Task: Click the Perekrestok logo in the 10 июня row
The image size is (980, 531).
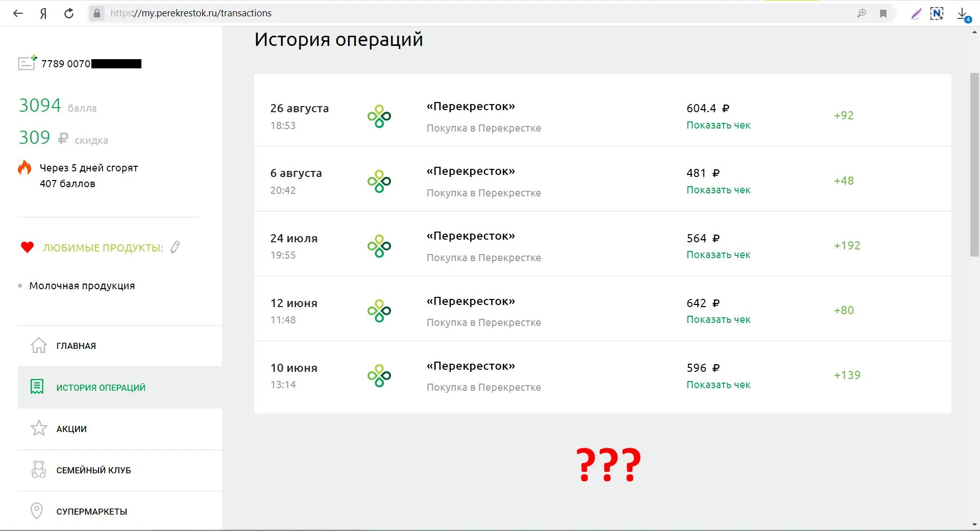Action: tap(379, 375)
